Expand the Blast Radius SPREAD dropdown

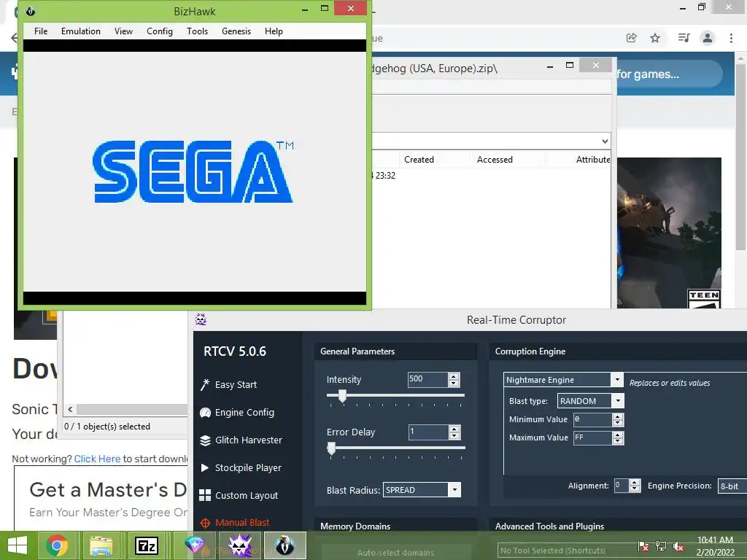tap(455, 489)
